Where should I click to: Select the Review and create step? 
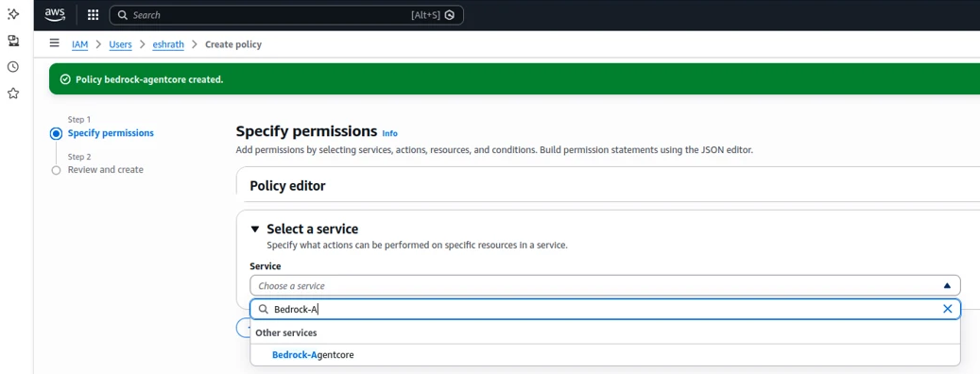(106, 170)
